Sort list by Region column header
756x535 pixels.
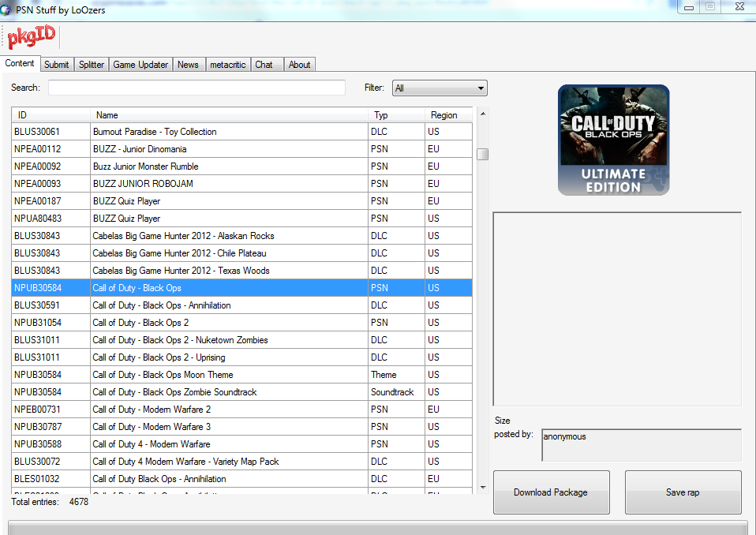click(447, 115)
